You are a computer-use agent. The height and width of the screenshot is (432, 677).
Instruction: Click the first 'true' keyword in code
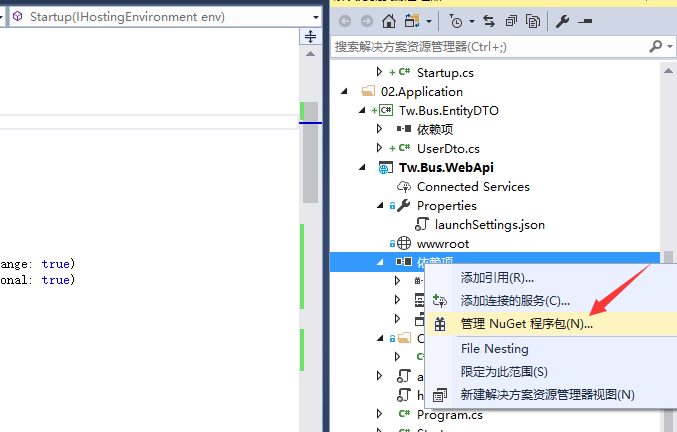click(56, 264)
